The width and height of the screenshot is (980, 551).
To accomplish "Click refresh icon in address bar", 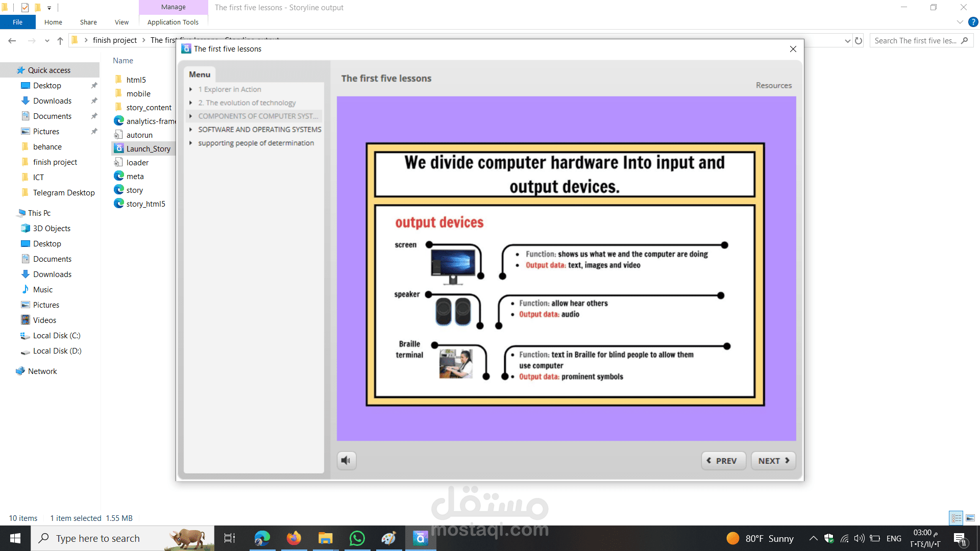I will (859, 41).
